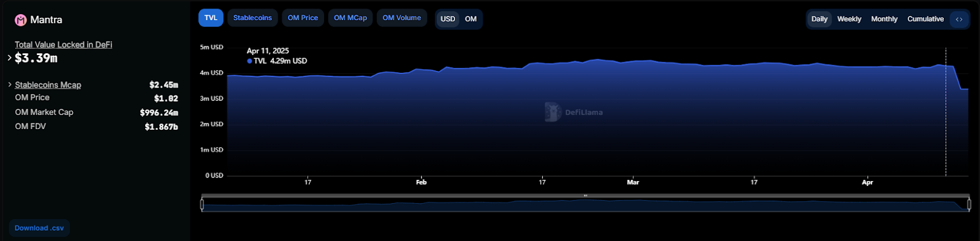This screenshot has width=980, height=241.
Task: Download the .csv data file
Action: [39, 228]
